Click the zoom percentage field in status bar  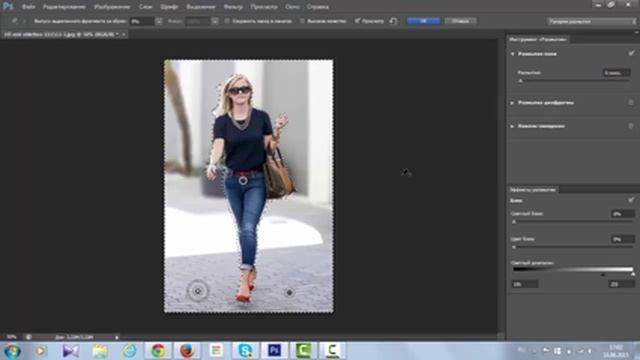[x=11, y=337]
